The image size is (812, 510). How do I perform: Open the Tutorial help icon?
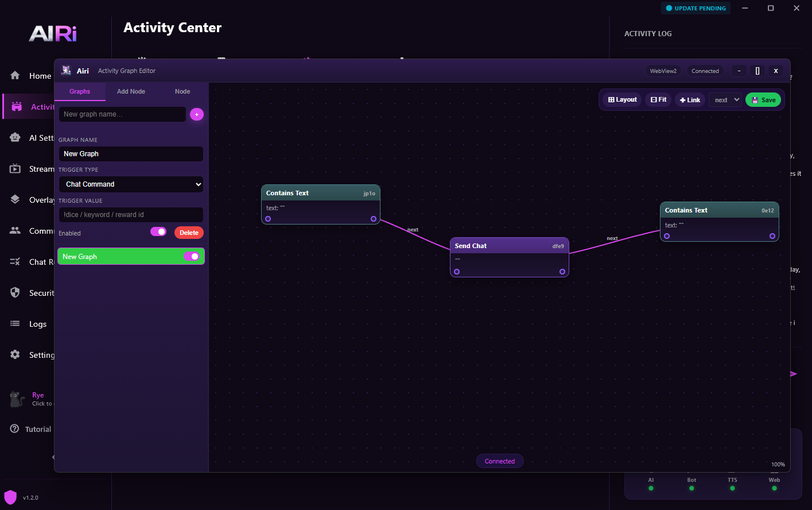click(15, 428)
